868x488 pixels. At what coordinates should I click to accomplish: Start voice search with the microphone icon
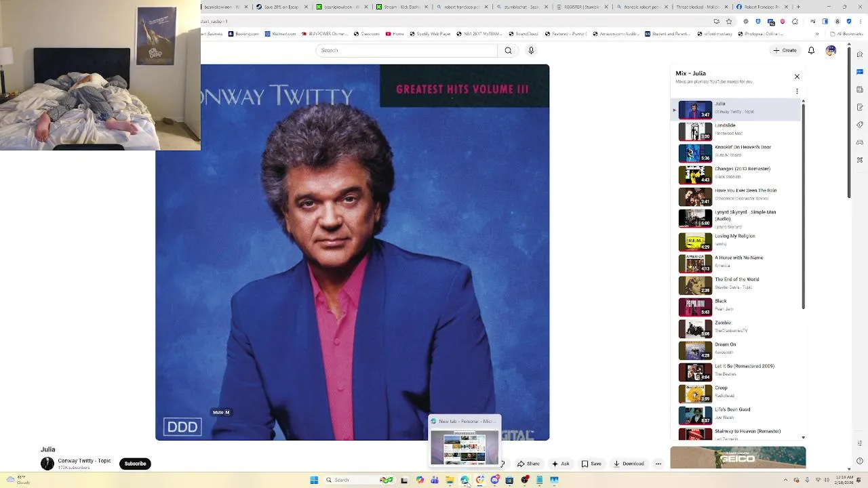[x=531, y=50]
